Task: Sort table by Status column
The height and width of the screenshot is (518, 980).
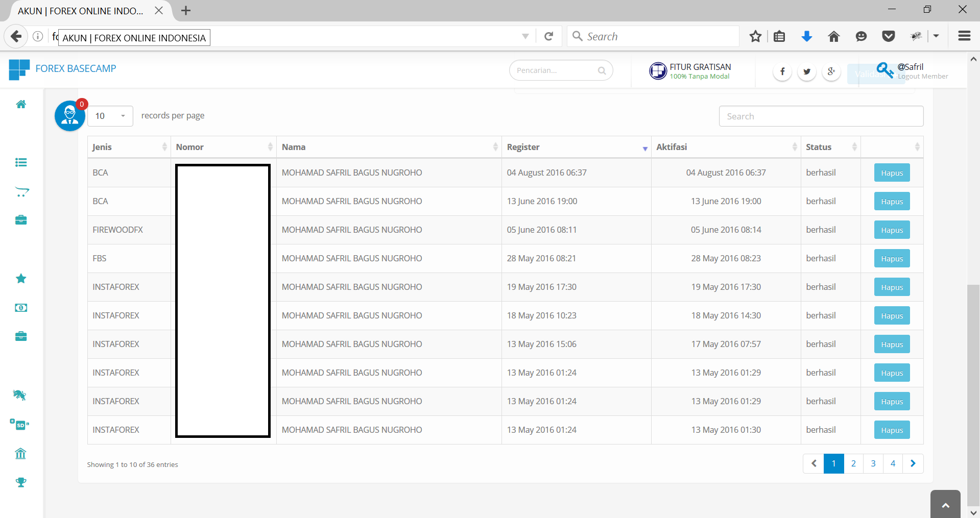Action: (831, 147)
